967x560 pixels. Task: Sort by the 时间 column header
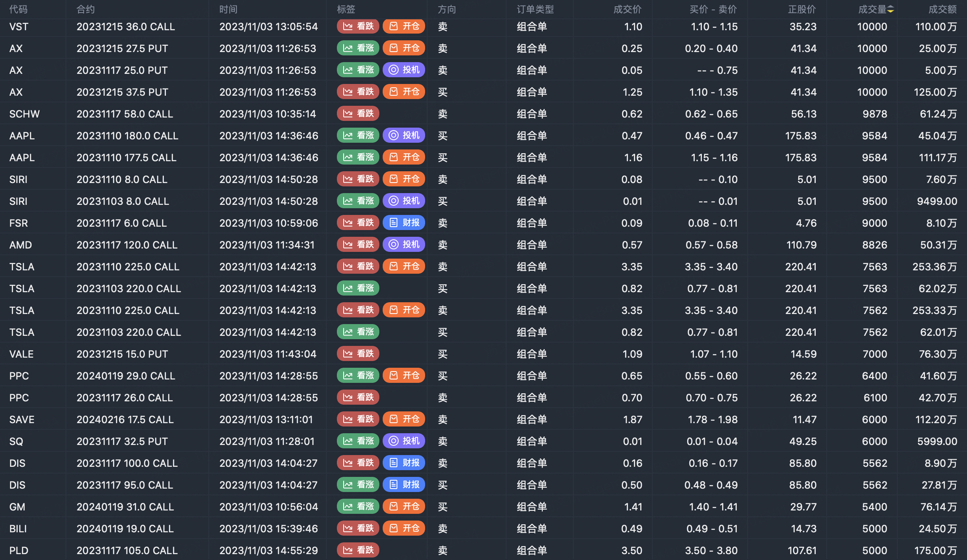[x=229, y=9]
